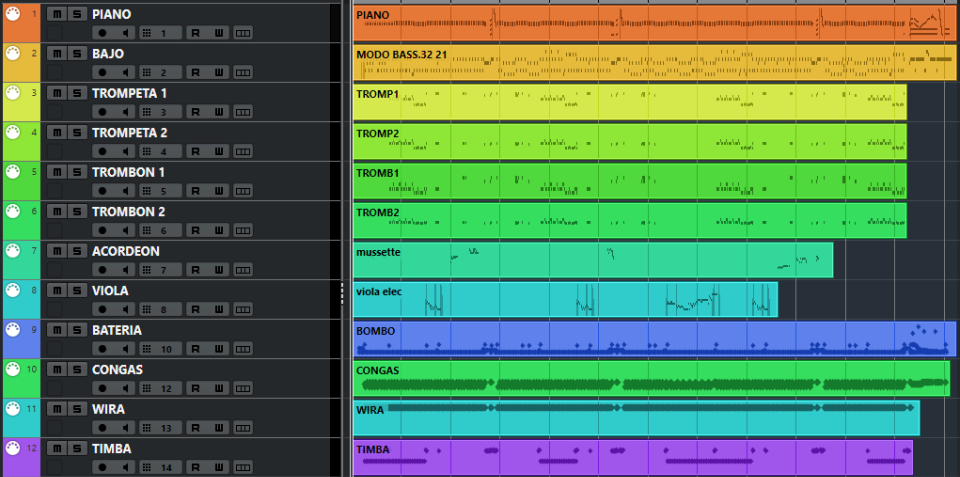Open WIRA channel selector showing 13
Image resolution: width=960 pixels, height=477 pixels.
[160, 428]
